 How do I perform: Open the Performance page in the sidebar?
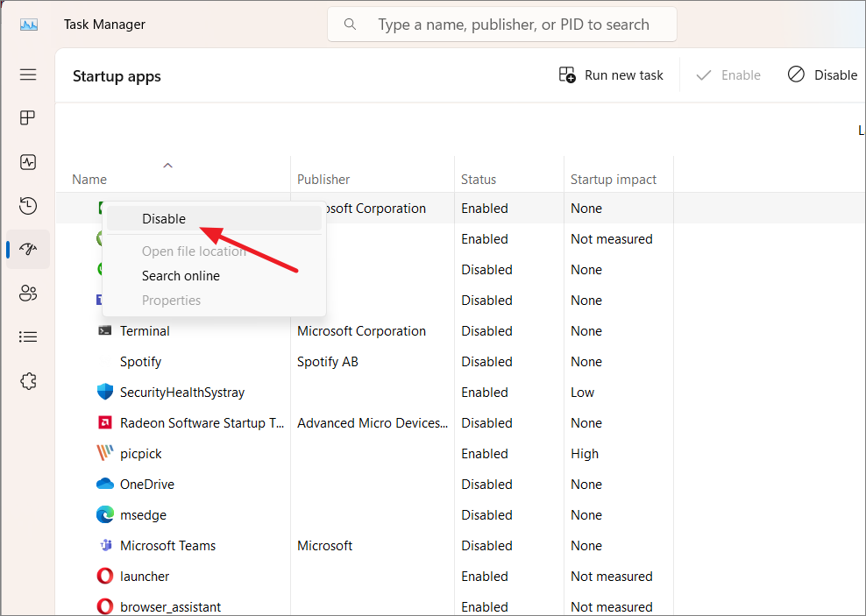pyautogui.click(x=27, y=162)
